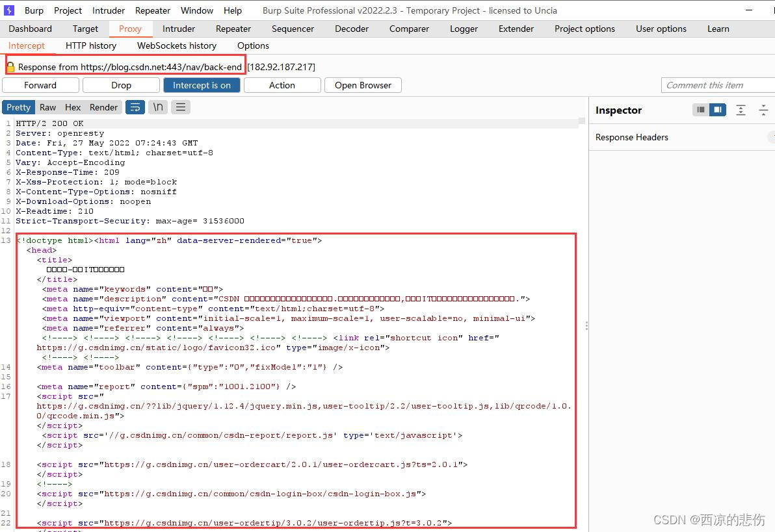Viewport: 775px width, 532px height.
Task: Click the 'Server: openresty' header line
Action: [x=60, y=133]
